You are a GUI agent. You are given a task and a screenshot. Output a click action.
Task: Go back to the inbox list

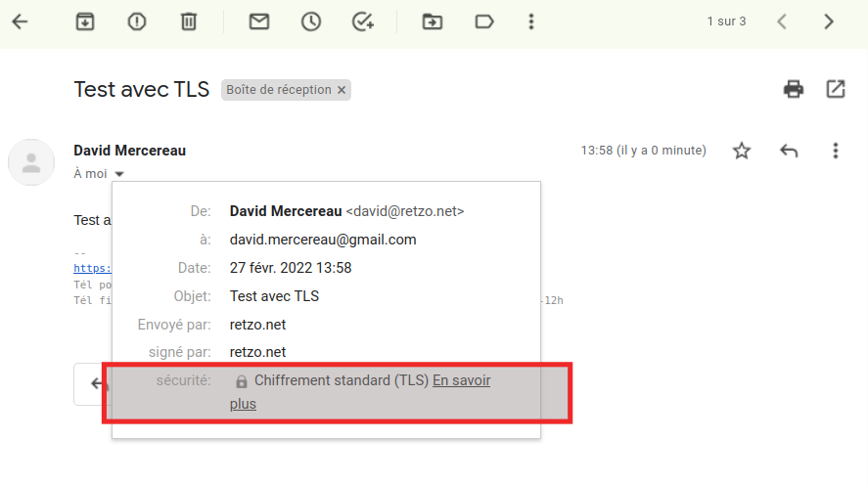point(20,22)
